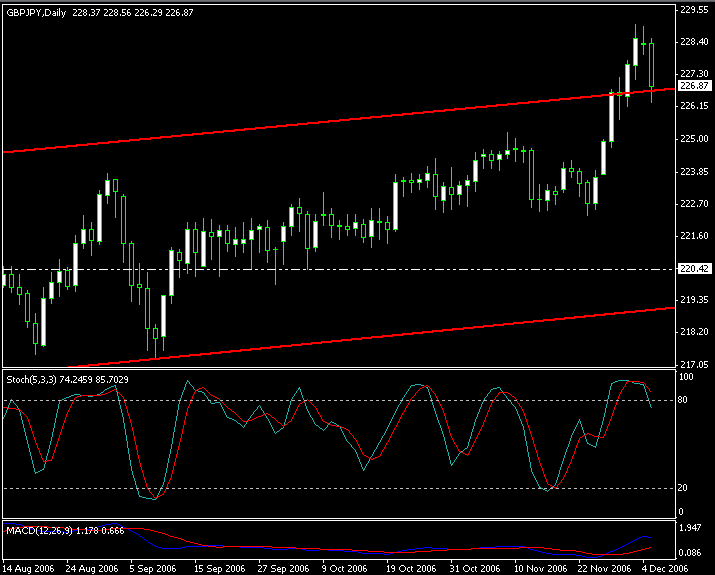Click the stochastic 80 level label

click(683, 400)
